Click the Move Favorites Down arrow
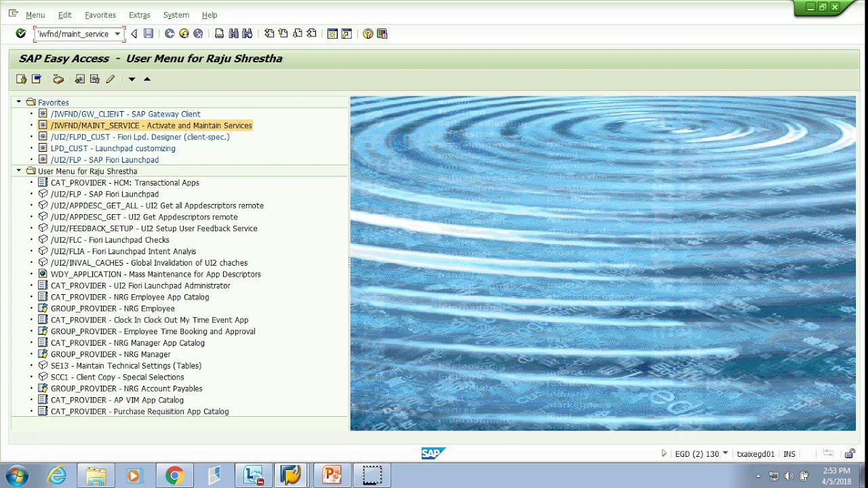Image resolution: width=868 pixels, height=488 pixels. 132,79
